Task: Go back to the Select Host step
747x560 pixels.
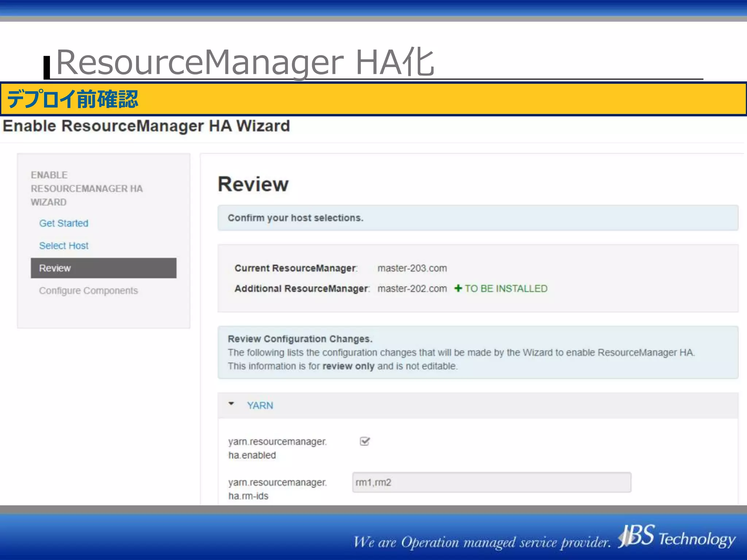Action: tap(64, 246)
